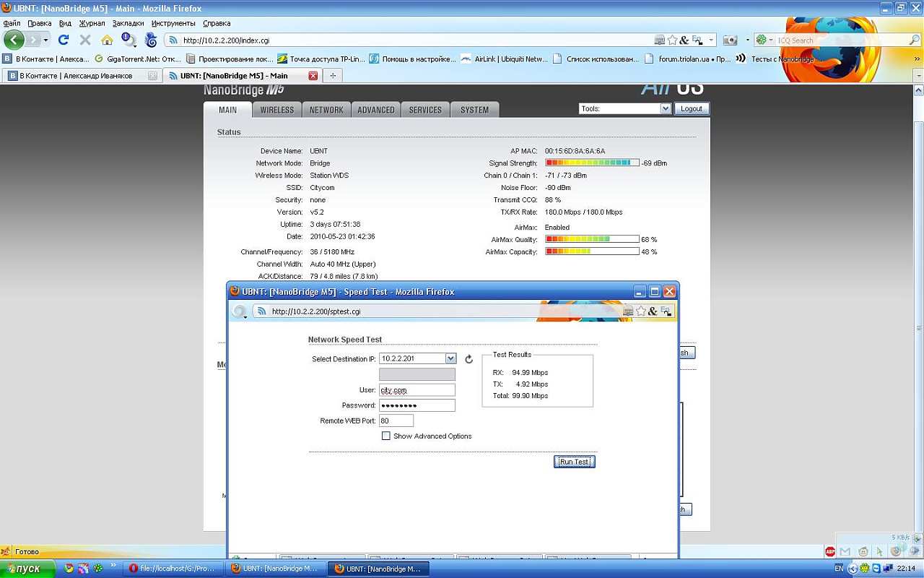Click the Remote WEB Port field
Image resolution: width=924 pixels, height=578 pixels.
(396, 420)
